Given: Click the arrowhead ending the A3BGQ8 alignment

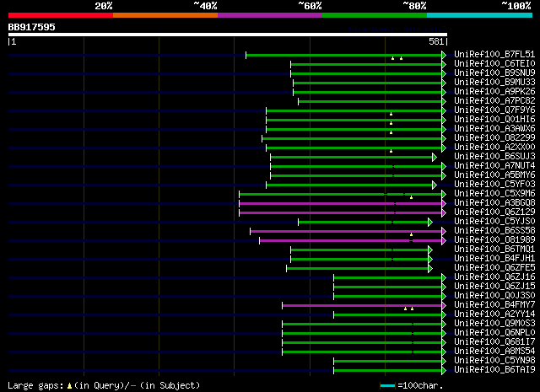Looking at the screenshot, I should pyautogui.click(x=444, y=204).
